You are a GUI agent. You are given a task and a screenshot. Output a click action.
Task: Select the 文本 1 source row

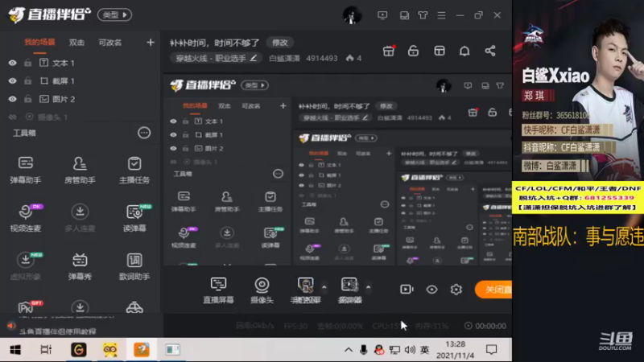pyautogui.click(x=80, y=63)
